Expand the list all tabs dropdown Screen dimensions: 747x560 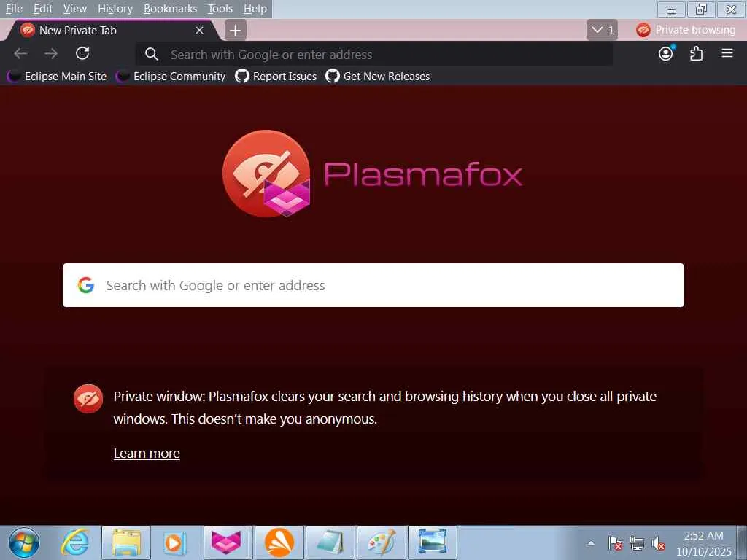coord(602,30)
